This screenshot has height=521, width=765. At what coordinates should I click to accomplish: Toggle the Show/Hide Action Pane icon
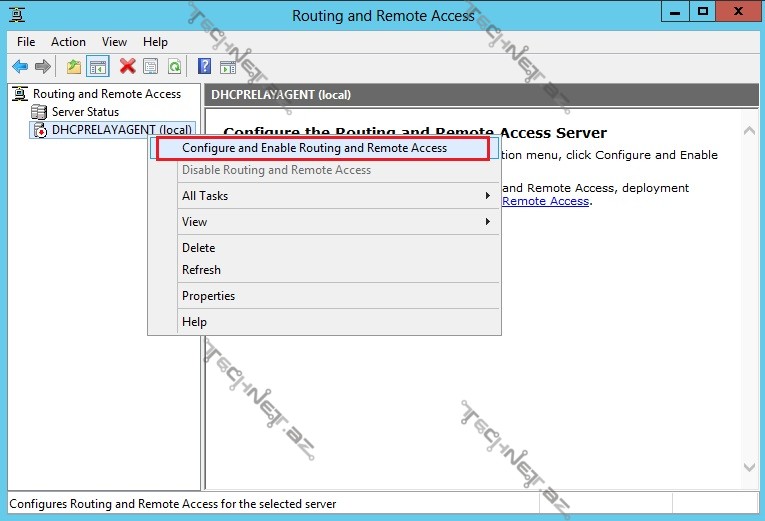click(228, 67)
